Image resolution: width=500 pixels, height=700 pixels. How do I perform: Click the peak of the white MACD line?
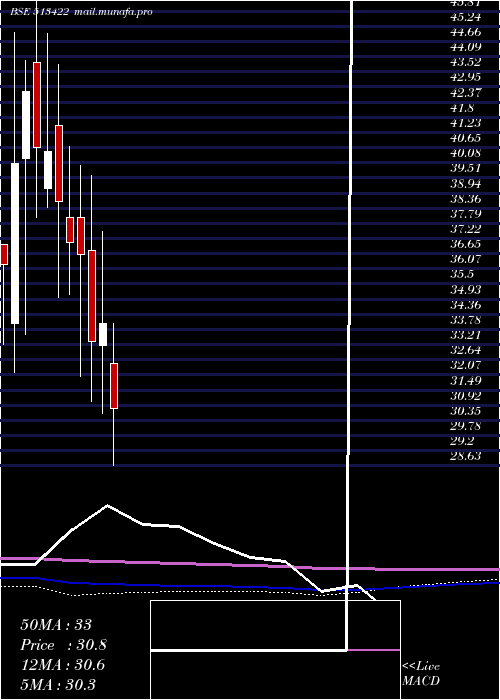pyautogui.click(x=107, y=505)
